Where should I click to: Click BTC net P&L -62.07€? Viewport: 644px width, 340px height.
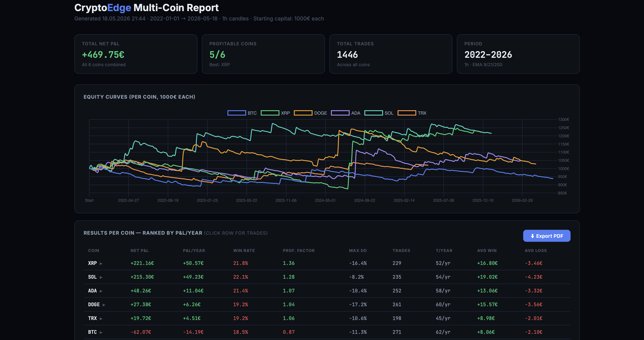coord(141,332)
